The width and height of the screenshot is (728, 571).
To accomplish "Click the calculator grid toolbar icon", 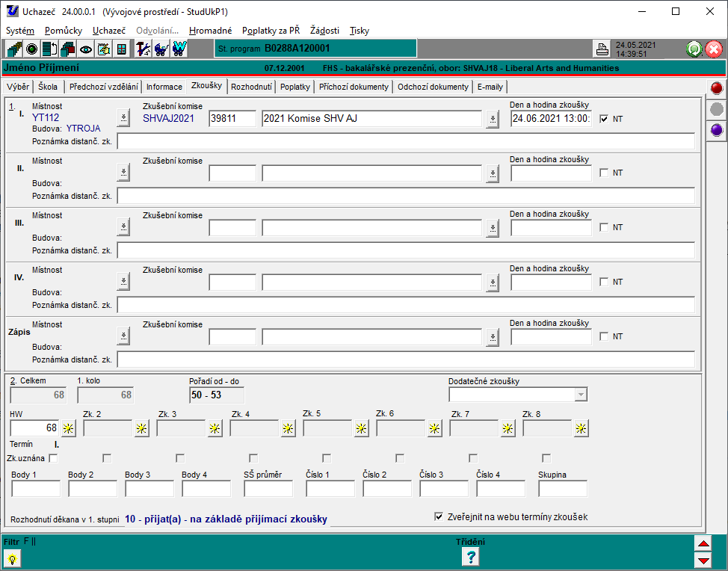I will tap(121, 49).
